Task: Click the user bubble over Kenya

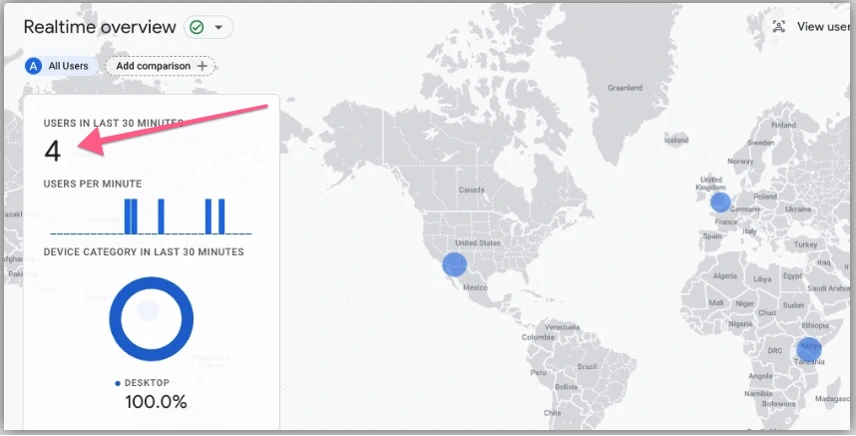Action: (809, 350)
